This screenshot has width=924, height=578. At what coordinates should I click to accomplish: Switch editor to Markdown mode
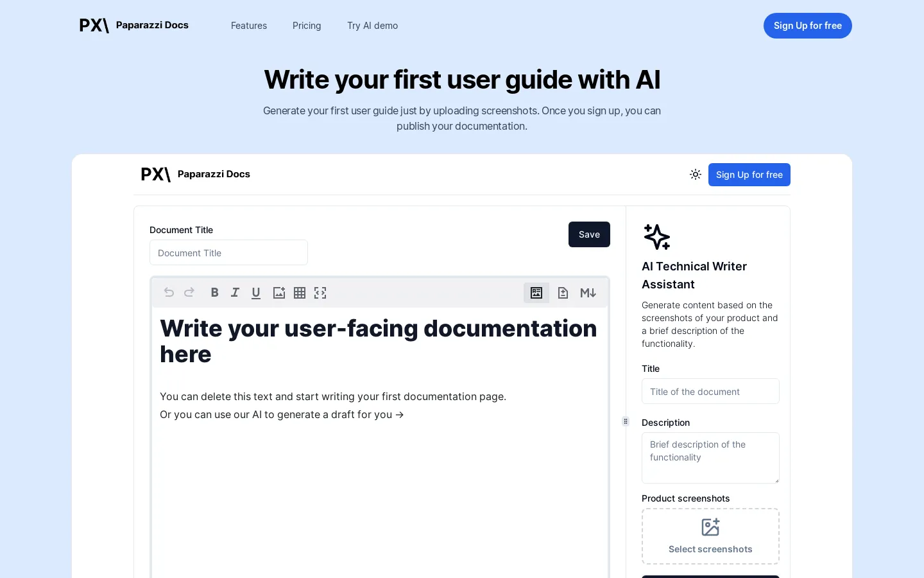[588, 293]
